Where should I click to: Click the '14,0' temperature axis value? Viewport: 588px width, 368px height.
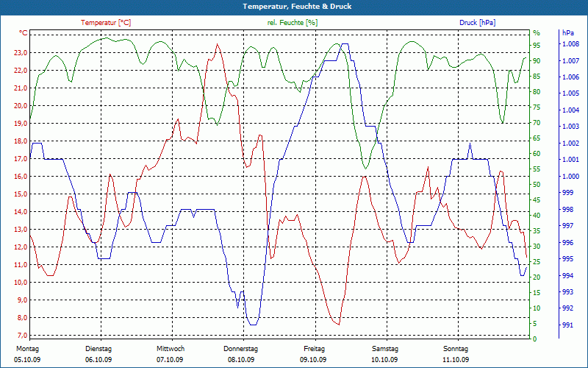tap(21, 212)
